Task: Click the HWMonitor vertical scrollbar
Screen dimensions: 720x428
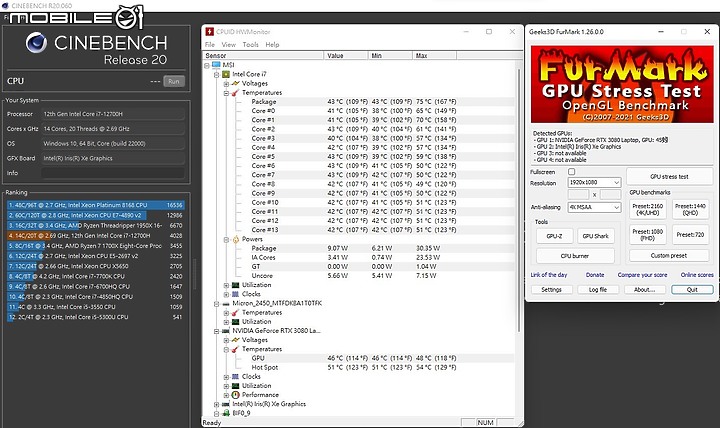Action: click(x=519, y=200)
